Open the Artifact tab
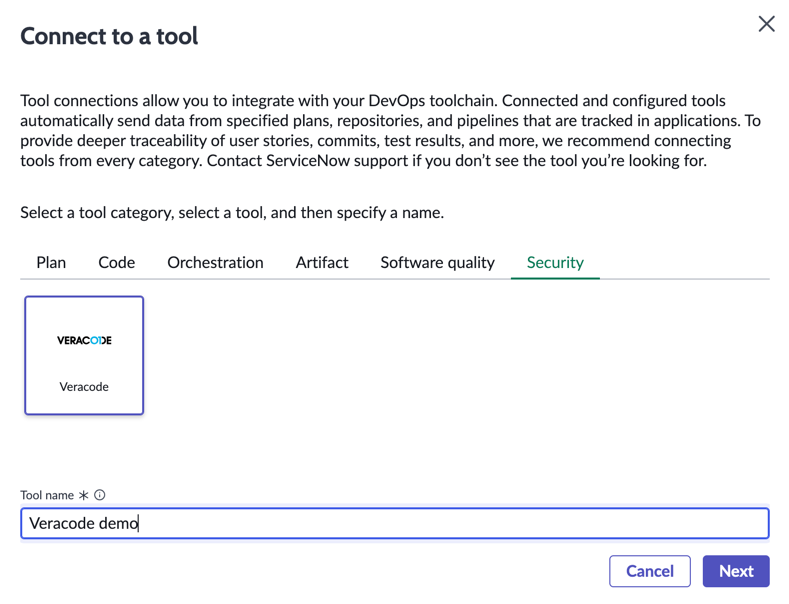Image resolution: width=789 pixels, height=604 pixels. point(322,263)
